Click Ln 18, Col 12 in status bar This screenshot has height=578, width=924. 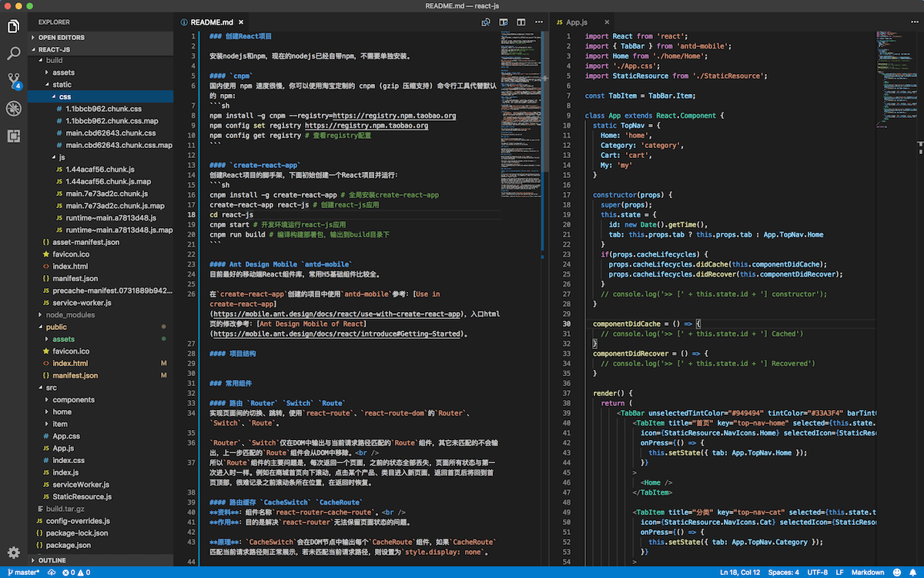pos(741,573)
